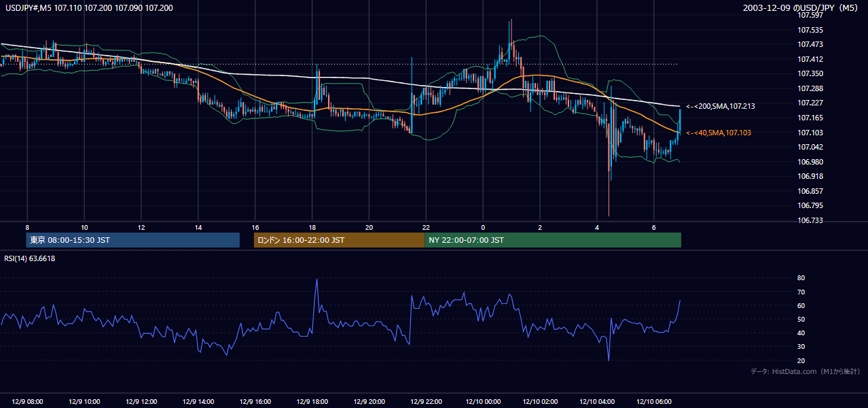This screenshot has width=868, height=408.
Task: Click price axis value 106.918
Action: point(809,176)
